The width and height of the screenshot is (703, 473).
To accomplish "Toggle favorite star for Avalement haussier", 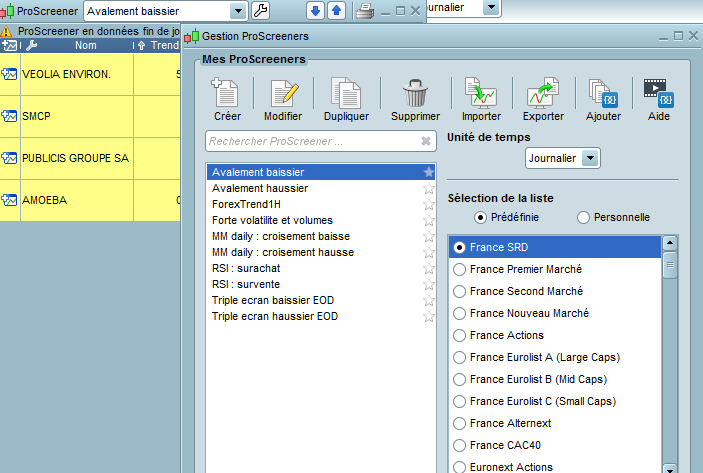I will [x=429, y=188].
